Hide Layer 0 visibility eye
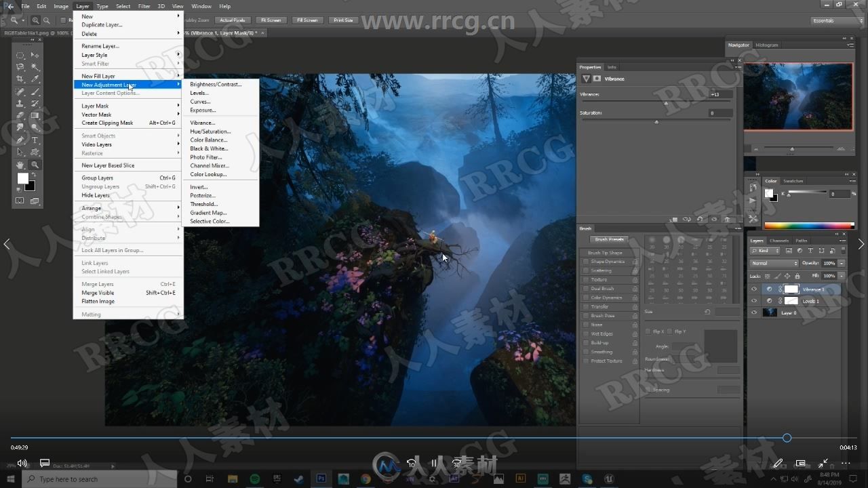 click(754, 312)
